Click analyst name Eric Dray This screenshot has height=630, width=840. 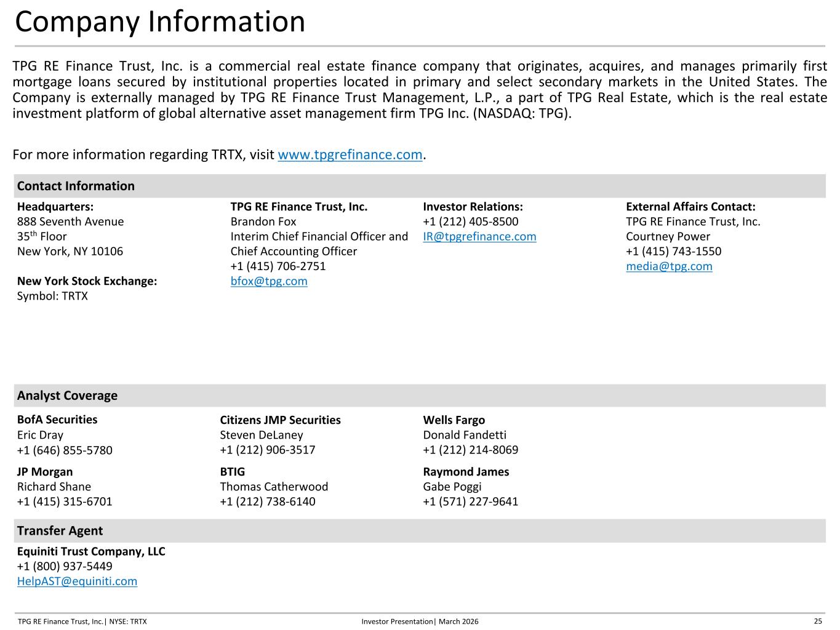coord(40,435)
